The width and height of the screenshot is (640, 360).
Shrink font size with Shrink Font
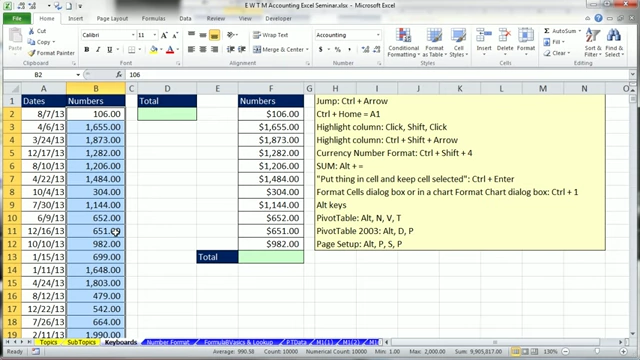175,35
